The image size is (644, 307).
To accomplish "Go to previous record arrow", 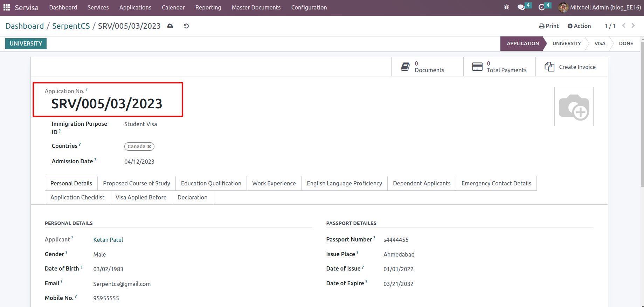I will pyautogui.click(x=624, y=26).
